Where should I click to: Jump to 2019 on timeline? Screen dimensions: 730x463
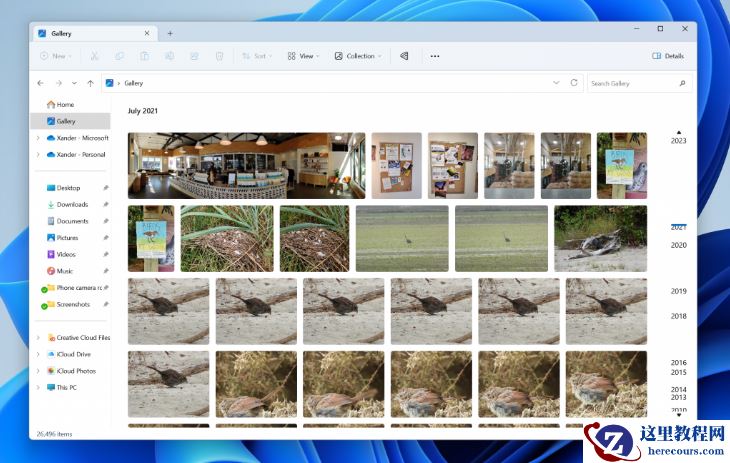click(x=678, y=291)
